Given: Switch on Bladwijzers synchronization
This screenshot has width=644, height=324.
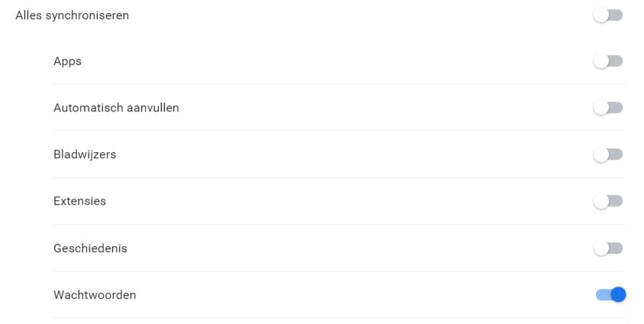Looking at the screenshot, I should [608, 154].
